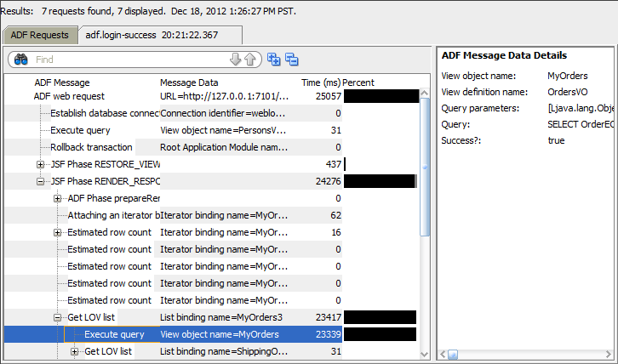Image resolution: width=618 pixels, height=364 pixels.
Task: Click the MyOrders view object name value
Action: pos(567,76)
